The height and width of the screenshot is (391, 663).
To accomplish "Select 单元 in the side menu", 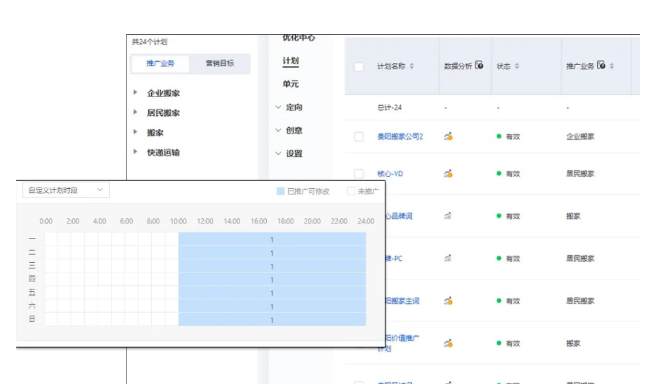I will [x=290, y=84].
